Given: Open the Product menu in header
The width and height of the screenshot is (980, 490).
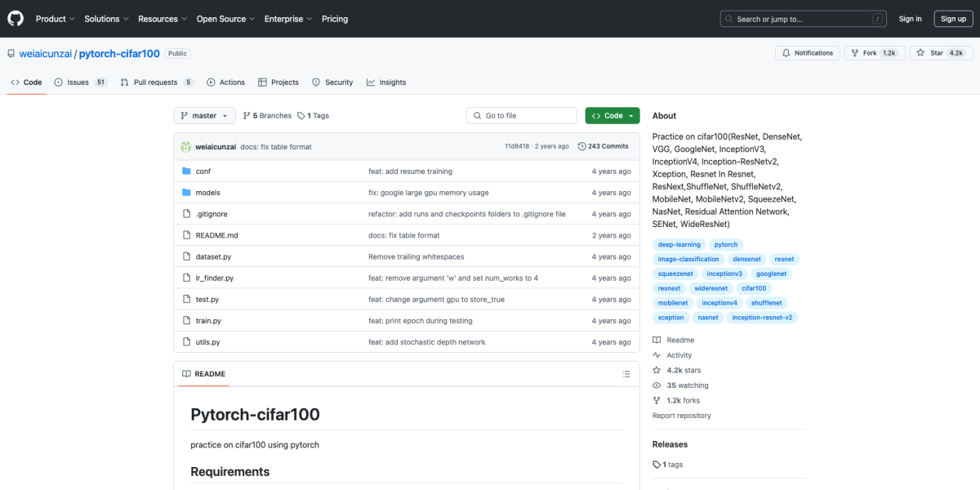Looking at the screenshot, I should click(56, 19).
